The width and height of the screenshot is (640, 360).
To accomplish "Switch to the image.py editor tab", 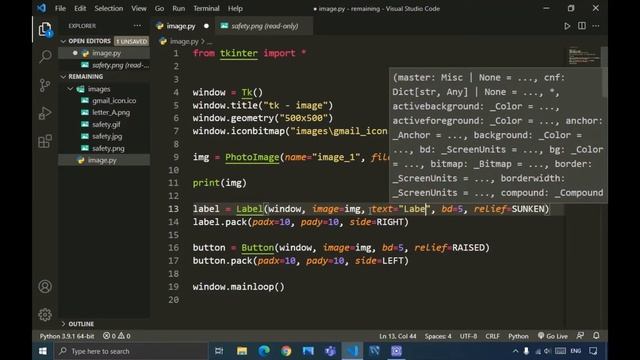I will tap(182, 26).
